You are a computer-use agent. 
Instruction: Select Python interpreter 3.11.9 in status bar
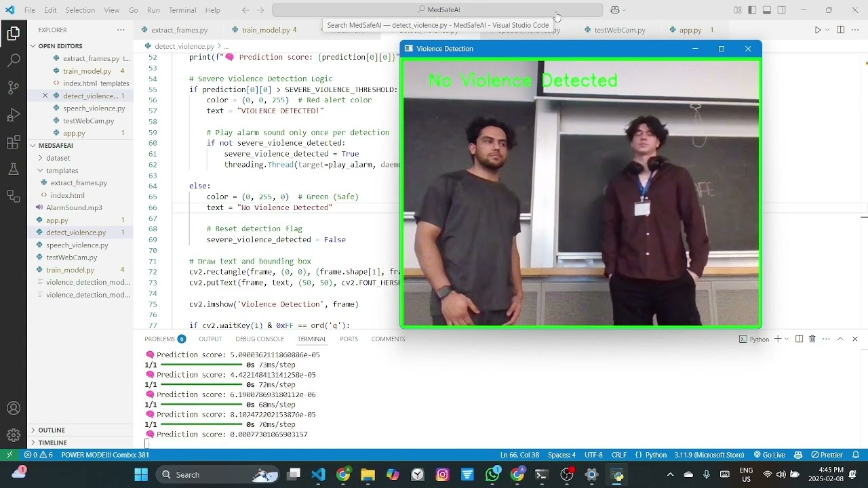click(709, 455)
